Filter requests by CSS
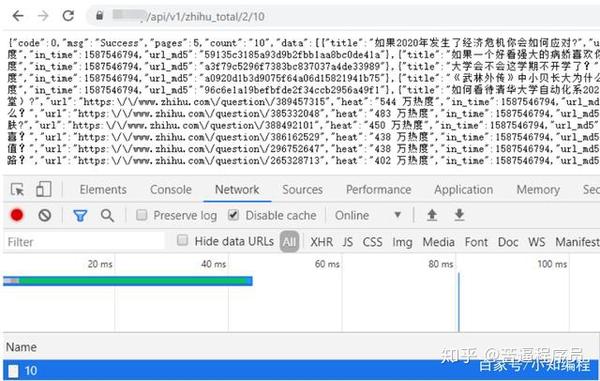This screenshot has width=600, height=381. [372, 242]
